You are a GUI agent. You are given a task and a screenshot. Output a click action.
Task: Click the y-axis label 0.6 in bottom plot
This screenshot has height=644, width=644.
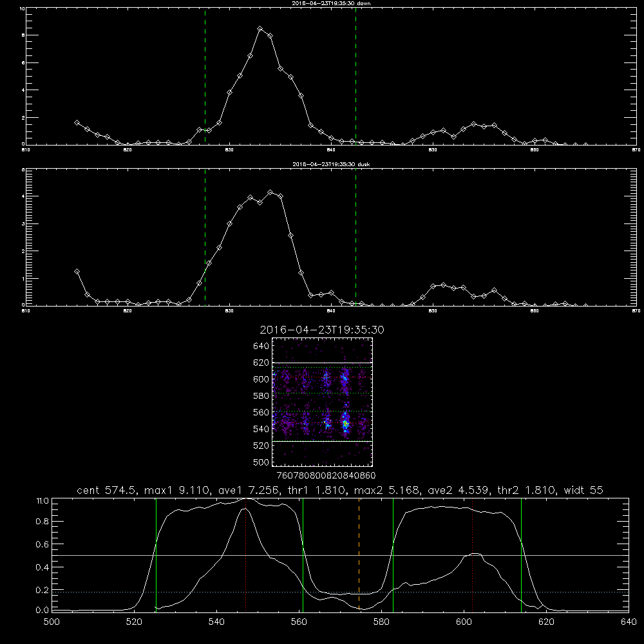43,544
